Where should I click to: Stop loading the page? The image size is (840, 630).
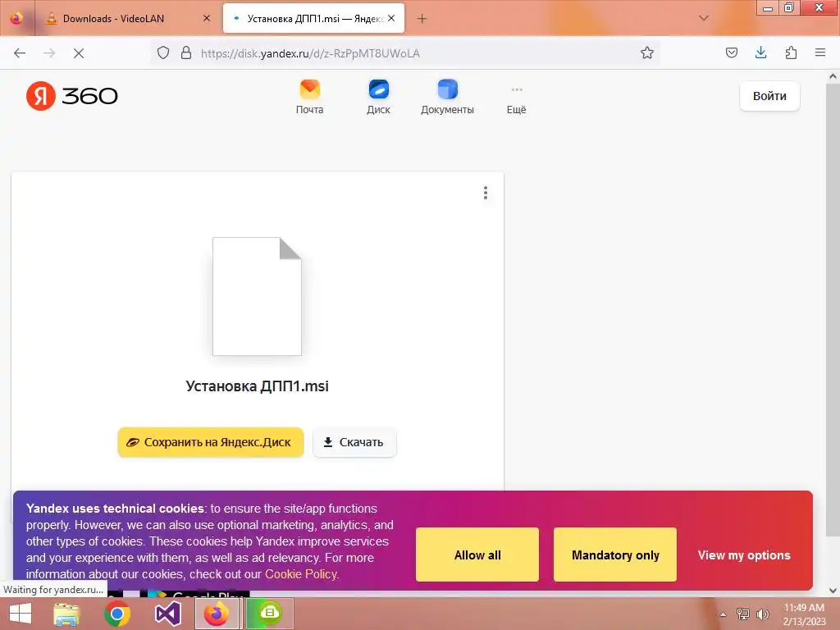coord(79,53)
